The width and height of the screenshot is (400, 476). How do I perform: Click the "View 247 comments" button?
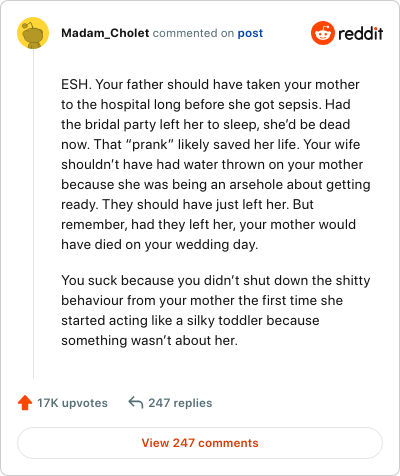[x=200, y=443]
